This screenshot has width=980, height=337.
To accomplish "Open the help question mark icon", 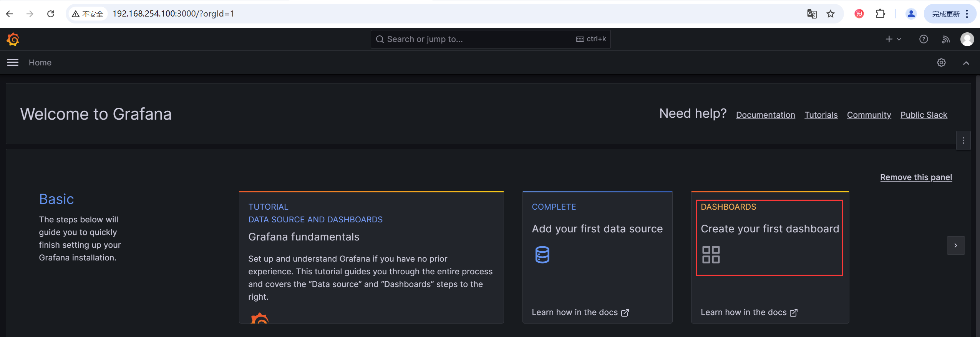I will click(x=924, y=39).
